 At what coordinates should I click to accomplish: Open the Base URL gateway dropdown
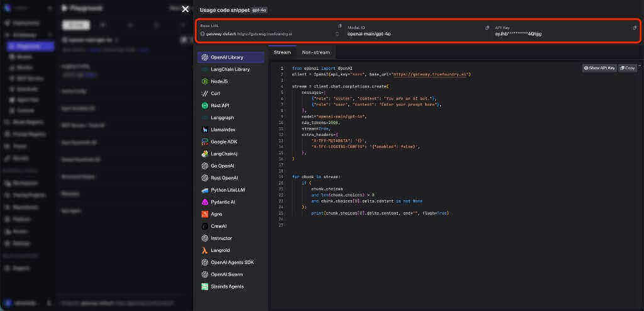(337, 34)
